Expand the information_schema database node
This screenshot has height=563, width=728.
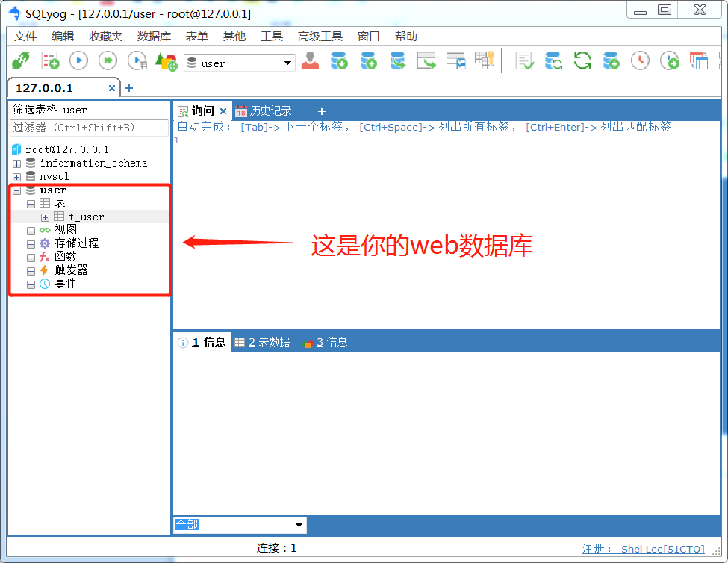[16, 164]
